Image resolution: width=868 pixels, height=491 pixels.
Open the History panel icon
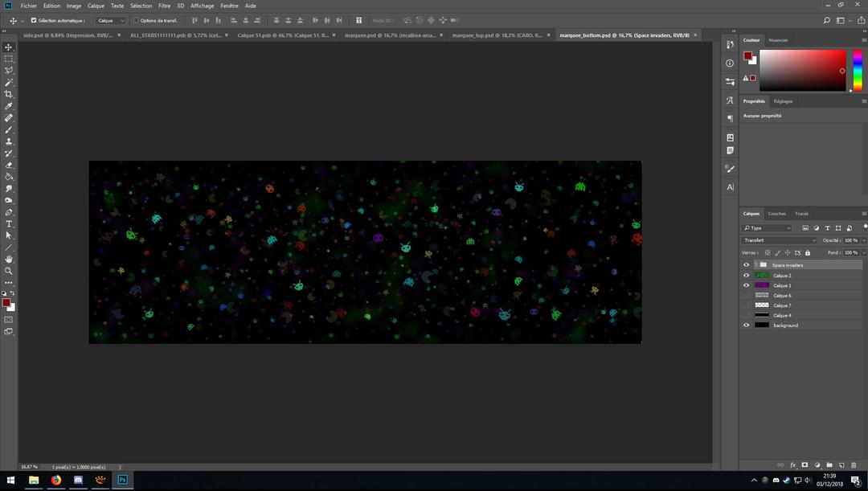tap(730, 45)
